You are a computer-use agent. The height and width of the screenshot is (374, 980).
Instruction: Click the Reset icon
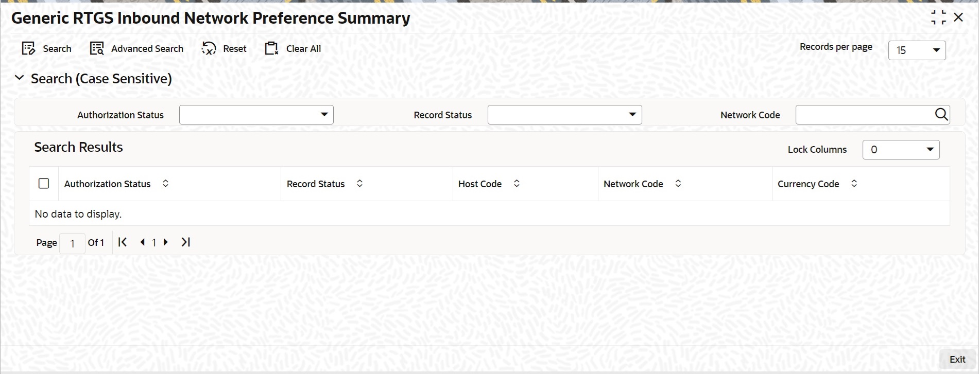pyautogui.click(x=209, y=48)
